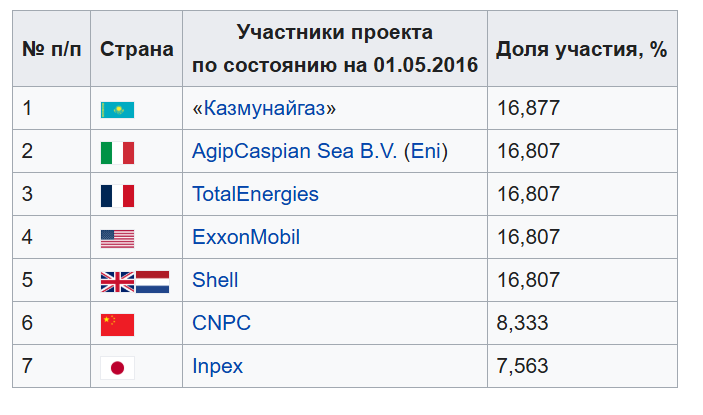Open the Inpex link
Image resolution: width=703 pixels, height=415 pixels.
click(217, 367)
